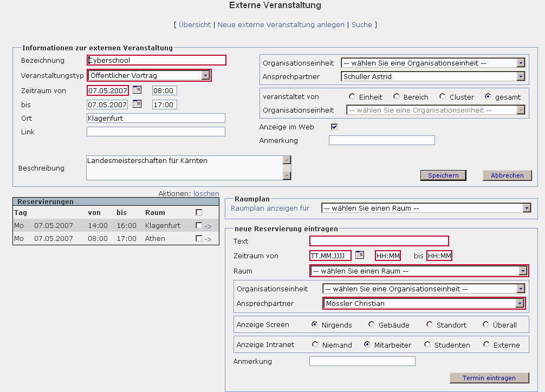This screenshot has height=392, width=545.
Task: Focus the HH:MM field after 'bis'
Action: pos(439,256)
